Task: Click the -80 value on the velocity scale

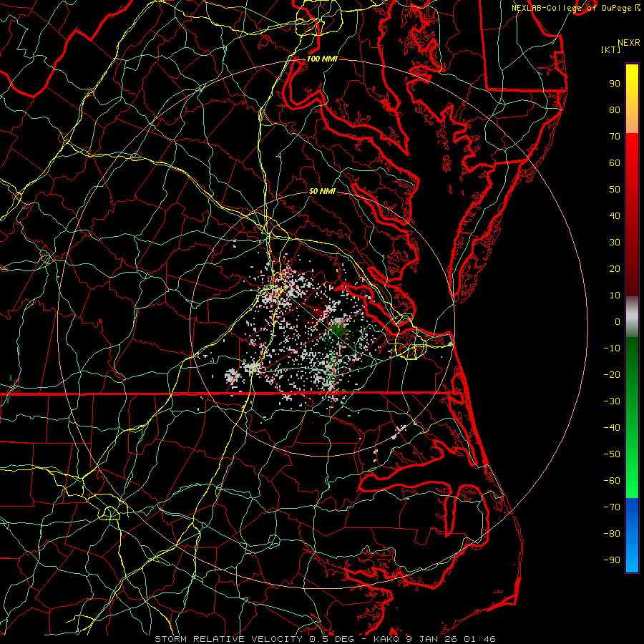Action: point(612,534)
